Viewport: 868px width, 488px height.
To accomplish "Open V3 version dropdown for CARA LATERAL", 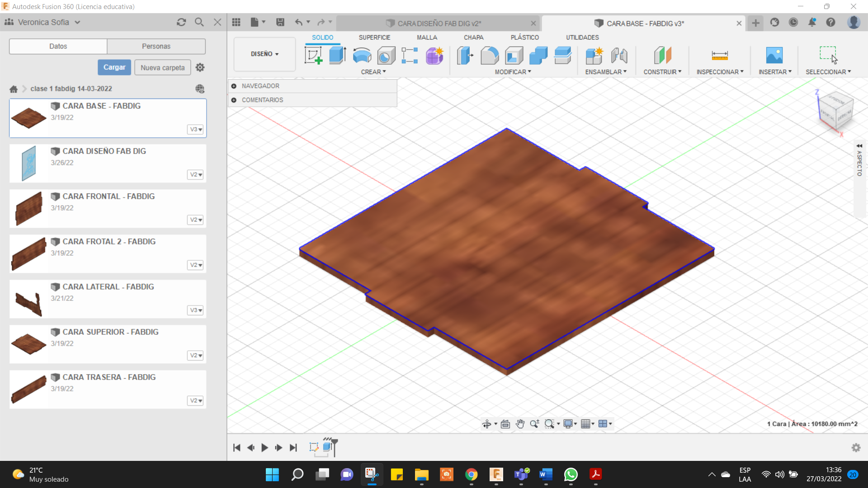I will point(195,310).
